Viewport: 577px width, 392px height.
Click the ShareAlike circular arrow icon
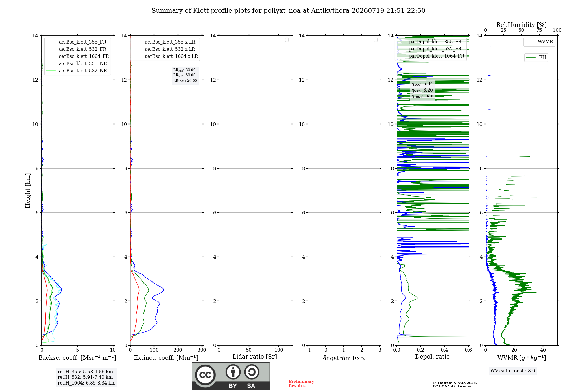[252, 372]
